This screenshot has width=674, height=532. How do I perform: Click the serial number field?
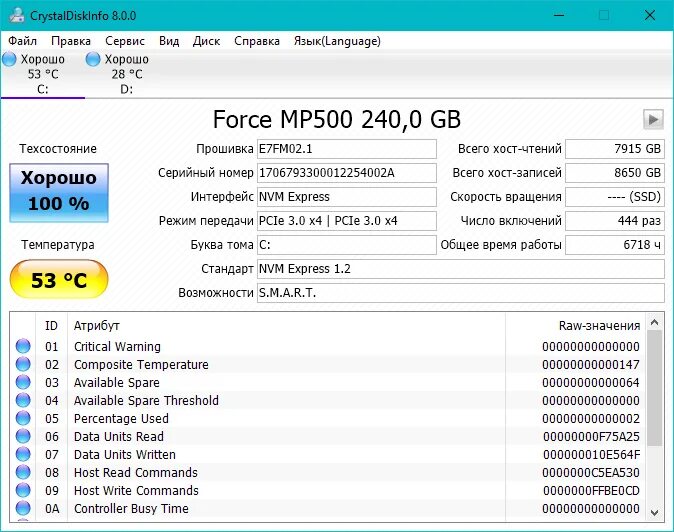click(x=346, y=173)
